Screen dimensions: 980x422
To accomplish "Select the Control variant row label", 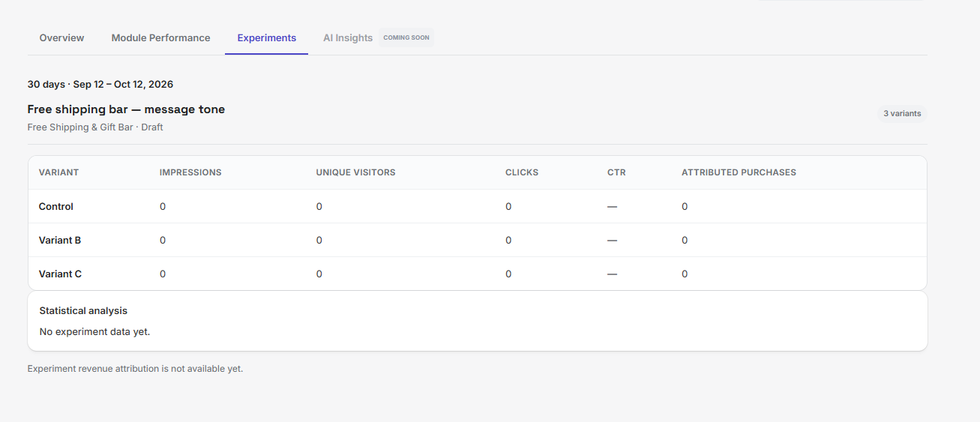I will [56, 206].
